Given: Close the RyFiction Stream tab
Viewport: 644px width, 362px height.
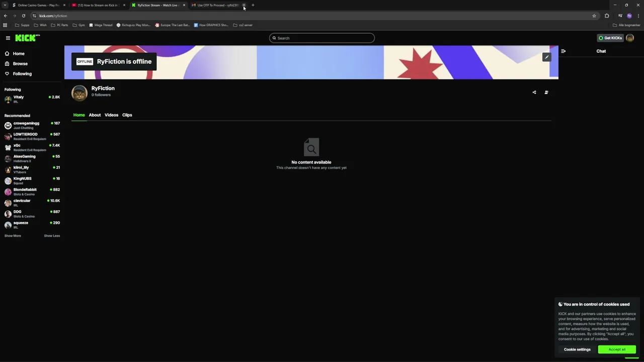Looking at the screenshot, I should click(x=184, y=5).
